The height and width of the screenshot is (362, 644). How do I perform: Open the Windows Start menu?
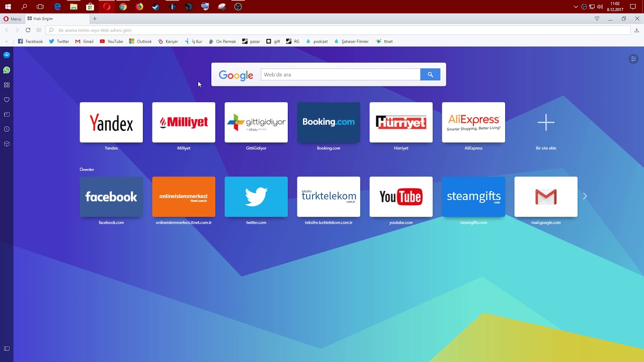coord(8,7)
